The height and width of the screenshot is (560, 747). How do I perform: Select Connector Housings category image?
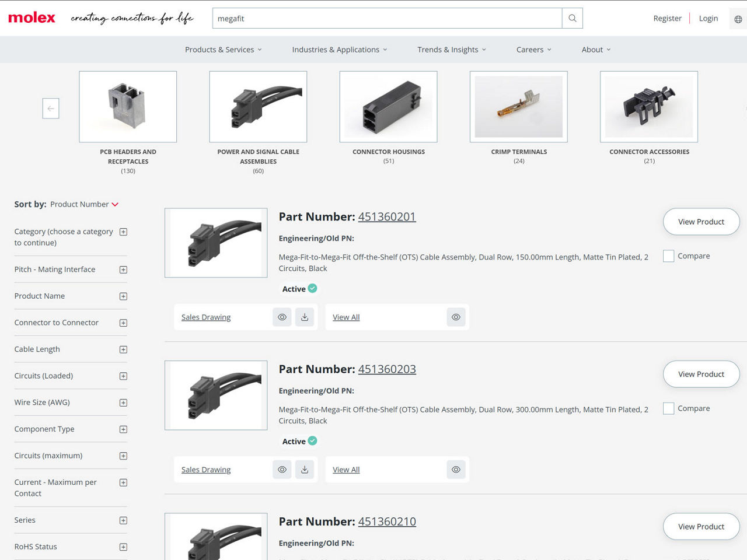click(388, 107)
